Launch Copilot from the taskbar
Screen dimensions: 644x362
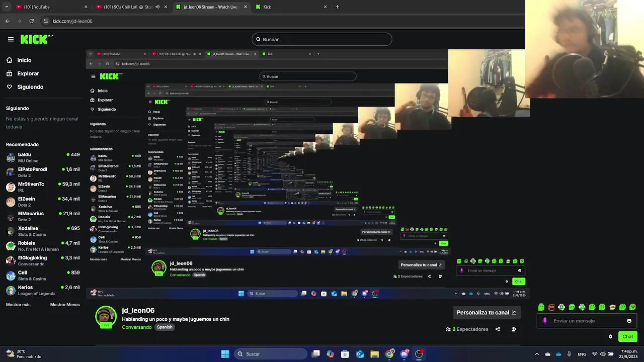click(x=330, y=354)
